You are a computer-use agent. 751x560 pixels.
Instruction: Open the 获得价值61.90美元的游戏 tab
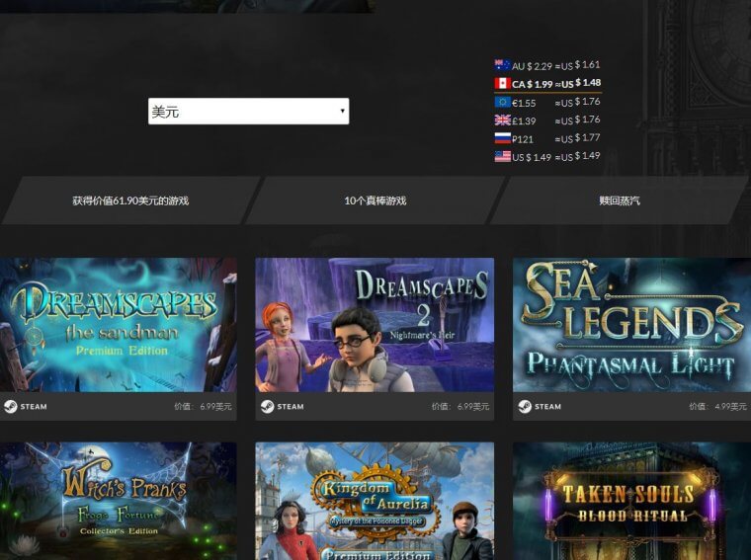pos(130,200)
